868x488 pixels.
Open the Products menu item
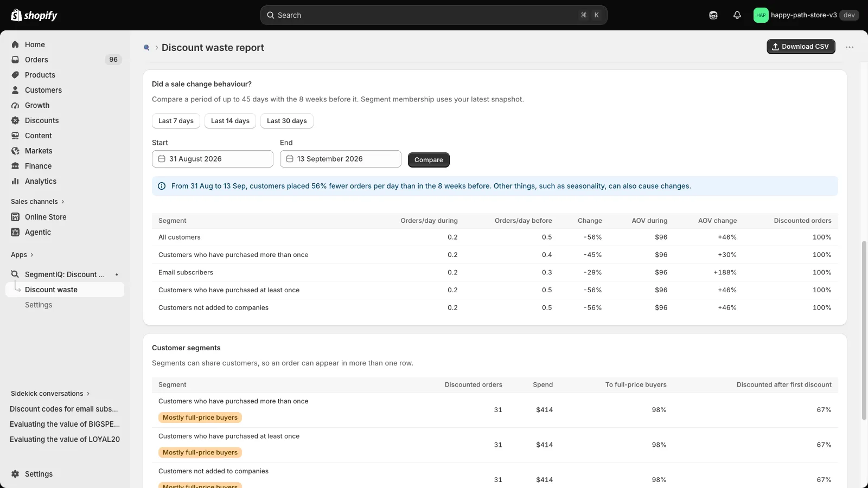tap(65, 75)
